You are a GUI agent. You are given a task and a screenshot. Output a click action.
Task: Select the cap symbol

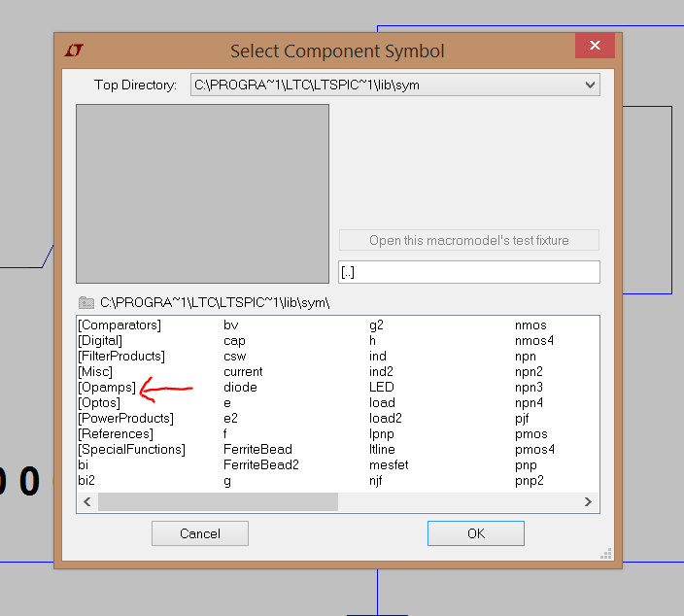pyautogui.click(x=234, y=341)
